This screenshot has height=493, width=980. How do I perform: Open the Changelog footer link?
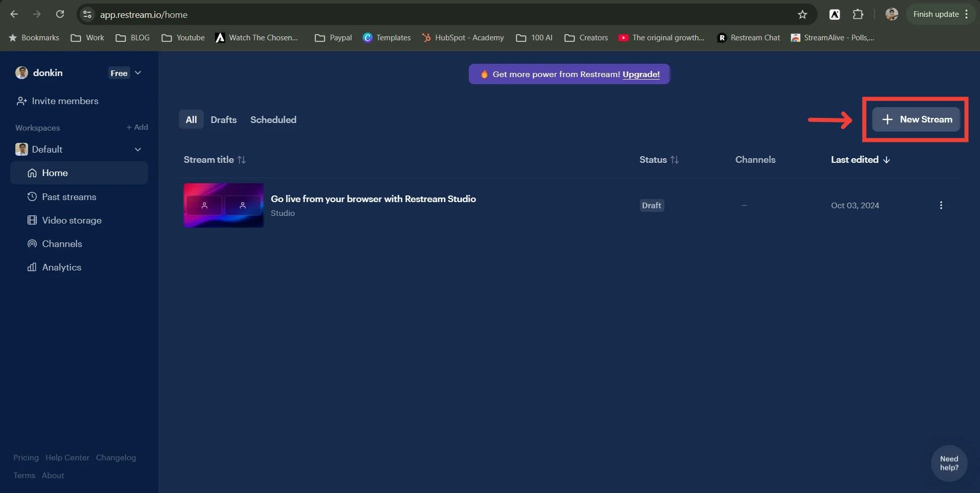coord(116,458)
